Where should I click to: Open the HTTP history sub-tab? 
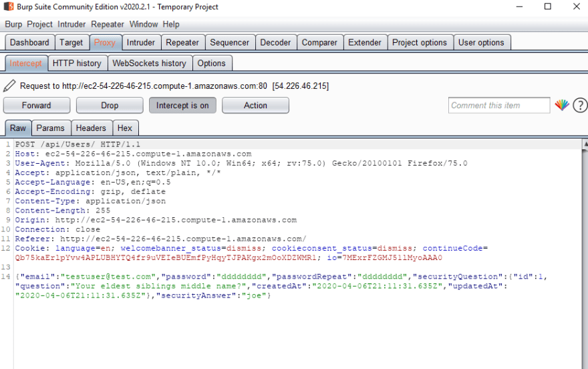click(x=78, y=63)
